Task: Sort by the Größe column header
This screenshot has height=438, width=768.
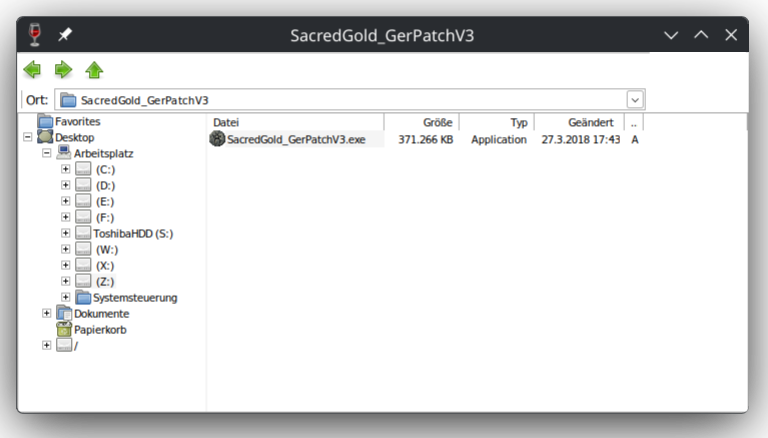Action: click(x=422, y=122)
